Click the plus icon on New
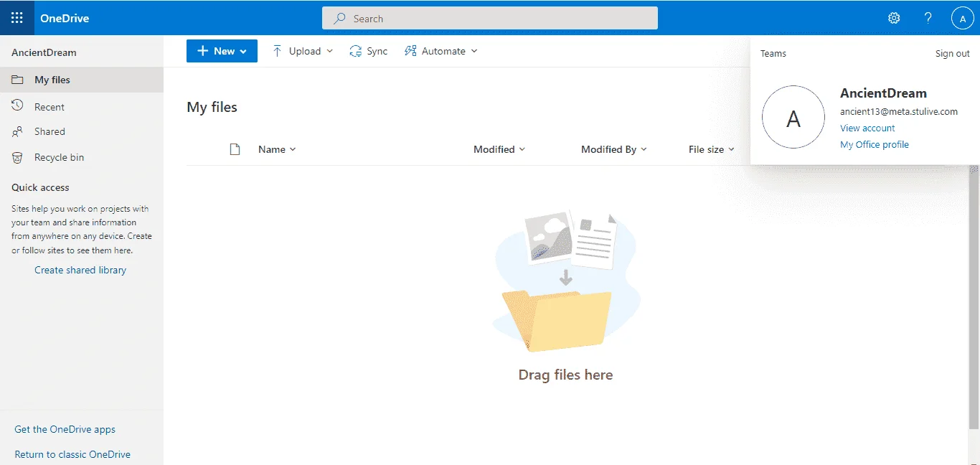This screenshot has width=980, height=465. coord(202,51)
